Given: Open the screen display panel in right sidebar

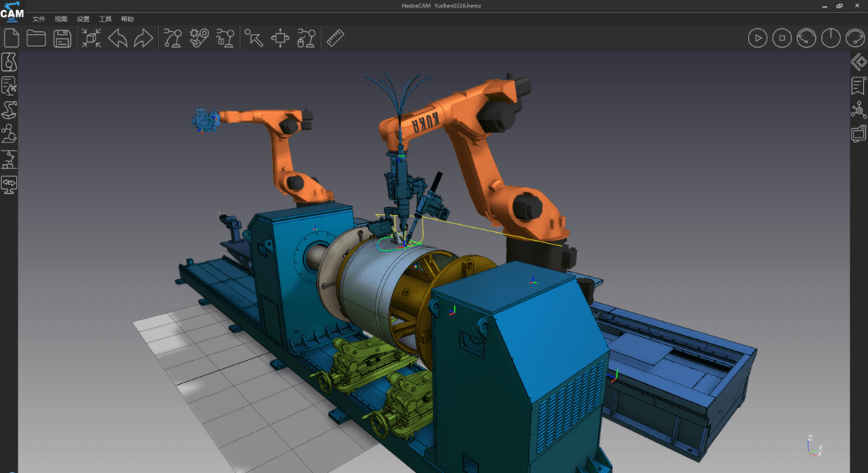Looking at the screenshot, I should click(x=859, y=133).
